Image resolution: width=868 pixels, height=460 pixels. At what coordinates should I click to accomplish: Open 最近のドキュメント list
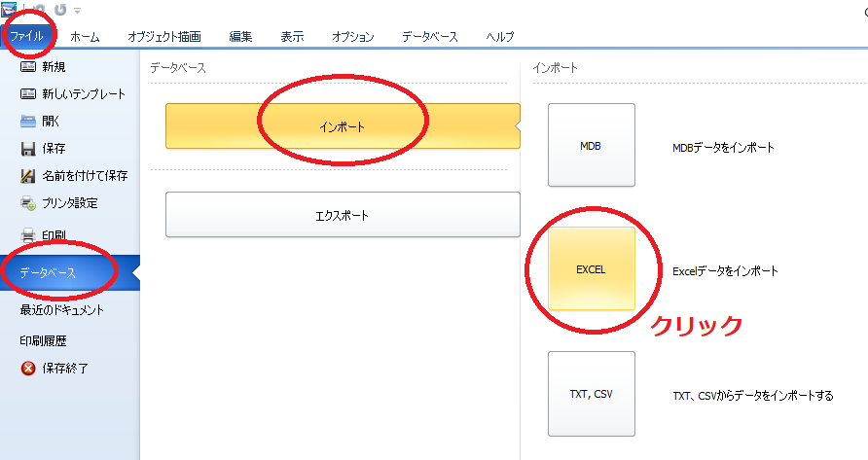point(62,310)
